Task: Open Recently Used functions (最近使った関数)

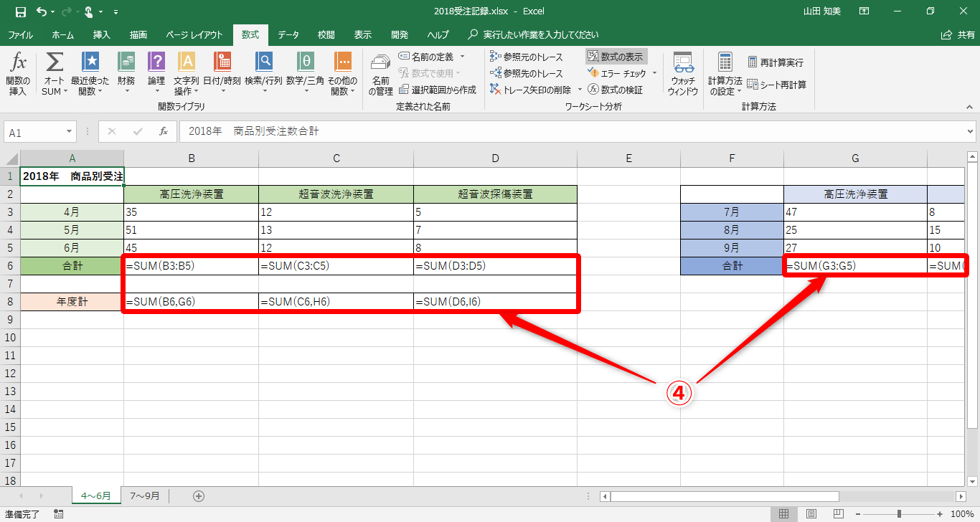Action: tap(90, 74)
